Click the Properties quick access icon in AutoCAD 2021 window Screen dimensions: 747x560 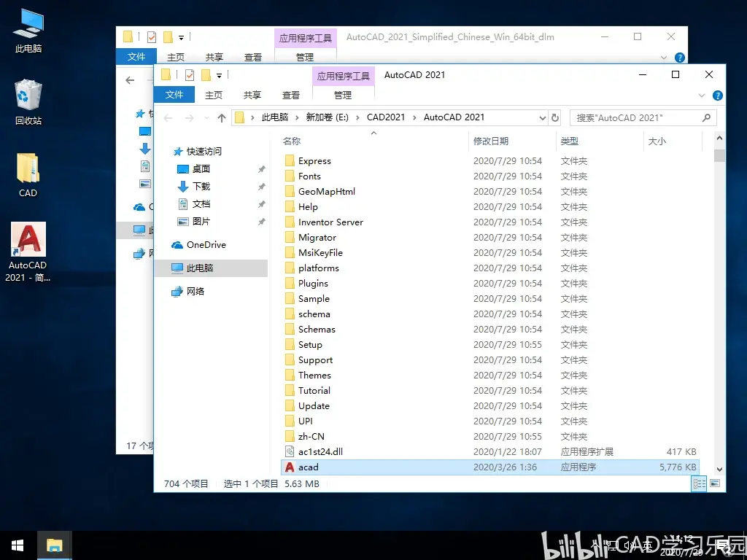(x=190, y=75)
